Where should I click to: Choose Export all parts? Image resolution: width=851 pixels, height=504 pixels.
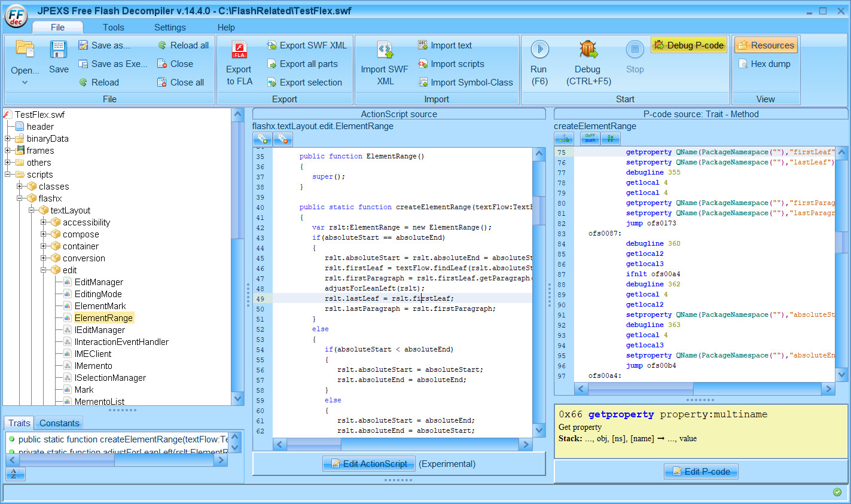[x=303, y=64]
